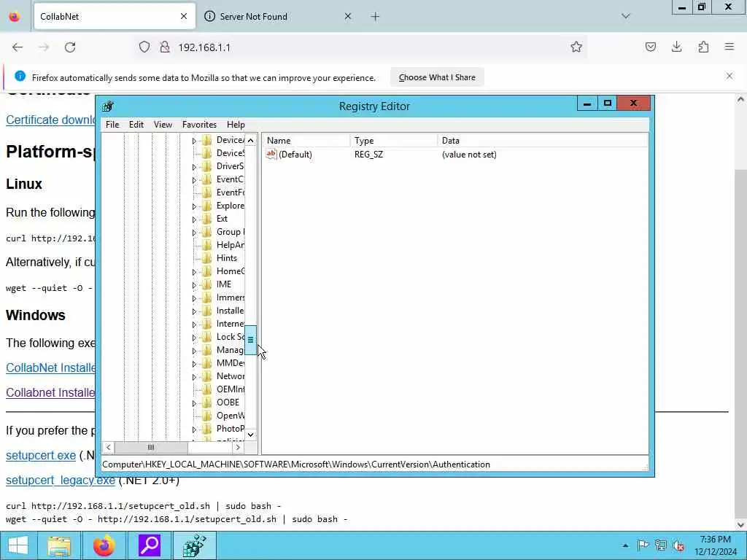Select the OEMInf registry key folder

[x=230, y=389]
